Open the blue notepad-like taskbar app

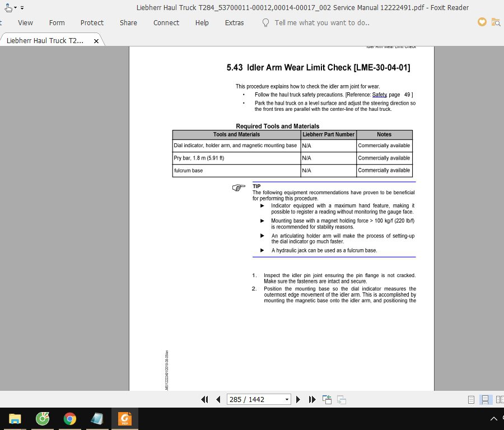coord(97,419)
